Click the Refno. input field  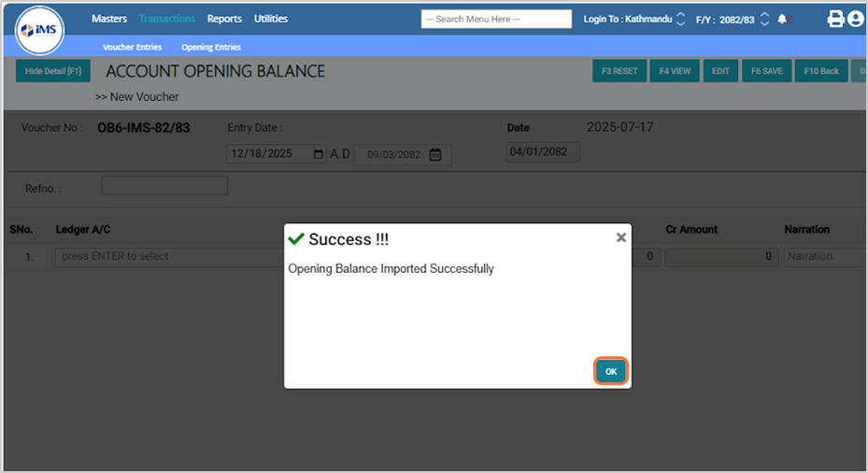click(164, 186)
